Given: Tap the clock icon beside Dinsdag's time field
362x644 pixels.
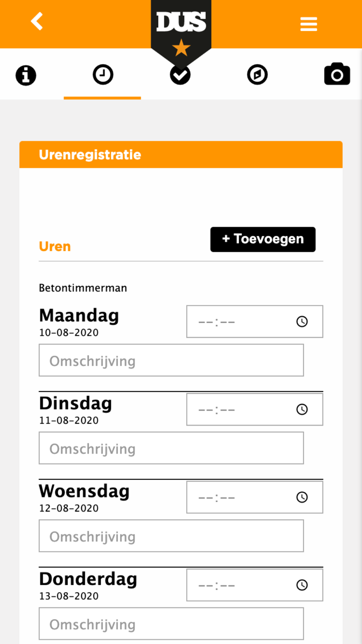Looking at the screenshot, I should (x=302, y=409).
